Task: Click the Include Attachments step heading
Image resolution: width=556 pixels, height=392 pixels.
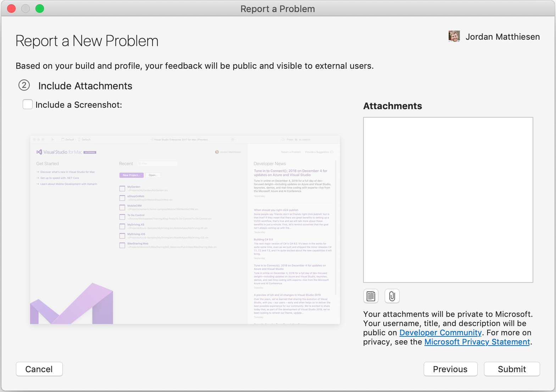Action: point(85,86)
